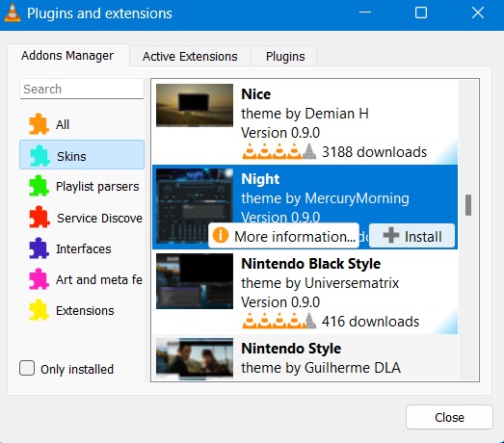Click 'theme by Universematrix' text
504x443 pixels.
tap(320, 283)
